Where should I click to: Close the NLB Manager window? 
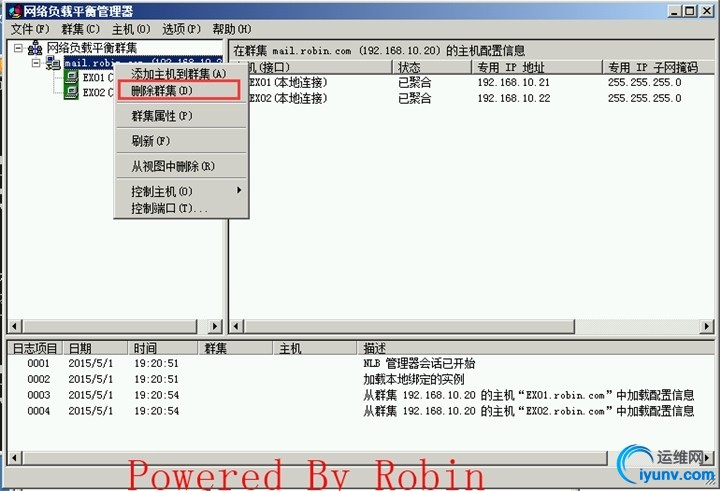click(x=707, y=11)
